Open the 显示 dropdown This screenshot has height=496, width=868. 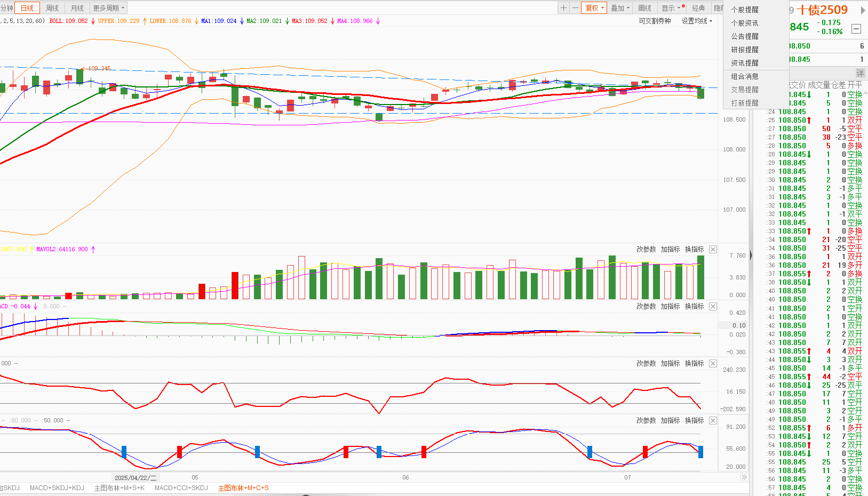671,8
